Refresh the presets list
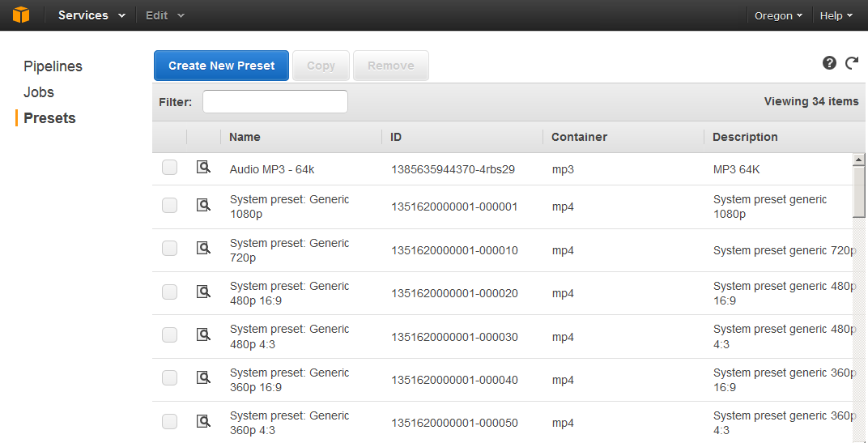 852,62
